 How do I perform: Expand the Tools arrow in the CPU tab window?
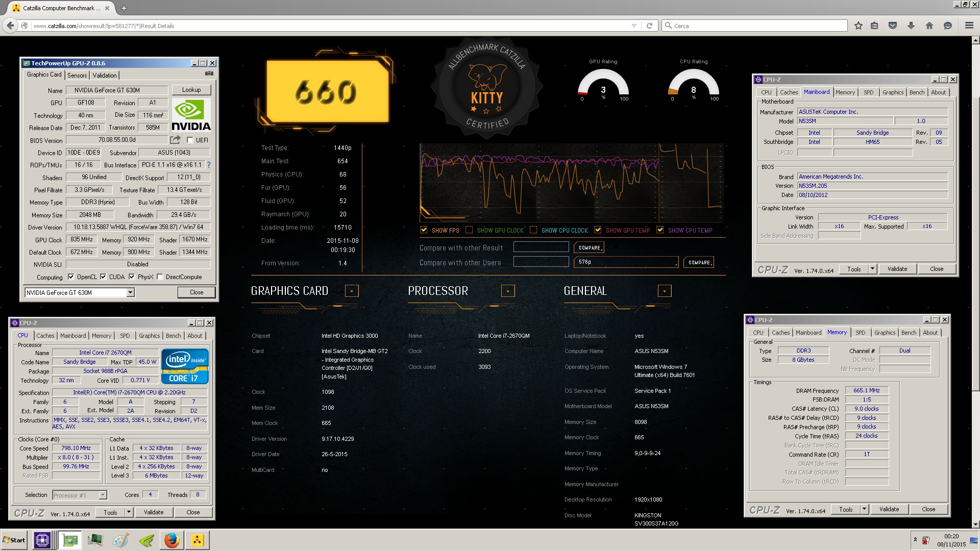click(129, 512)
